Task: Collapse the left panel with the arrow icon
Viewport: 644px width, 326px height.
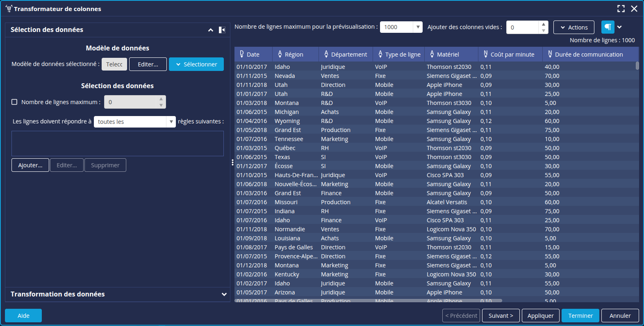Action: pyautogui.click(x=222, y=30)
